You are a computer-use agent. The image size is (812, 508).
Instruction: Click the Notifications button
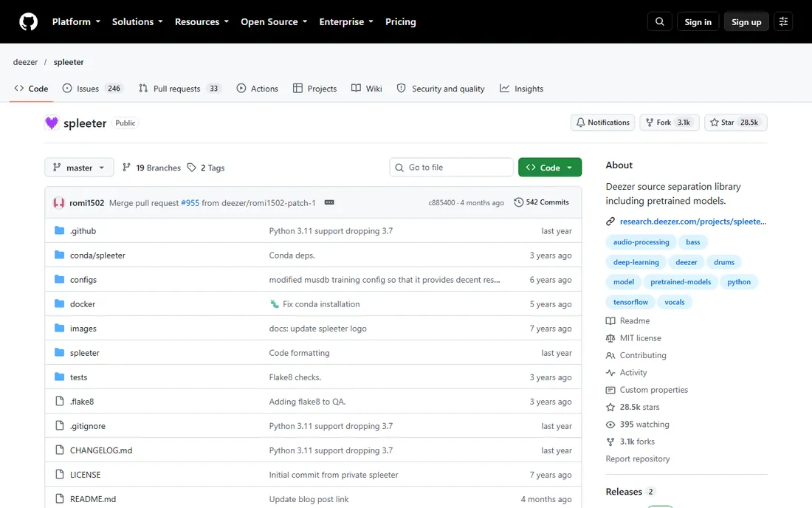pos(603,123)
